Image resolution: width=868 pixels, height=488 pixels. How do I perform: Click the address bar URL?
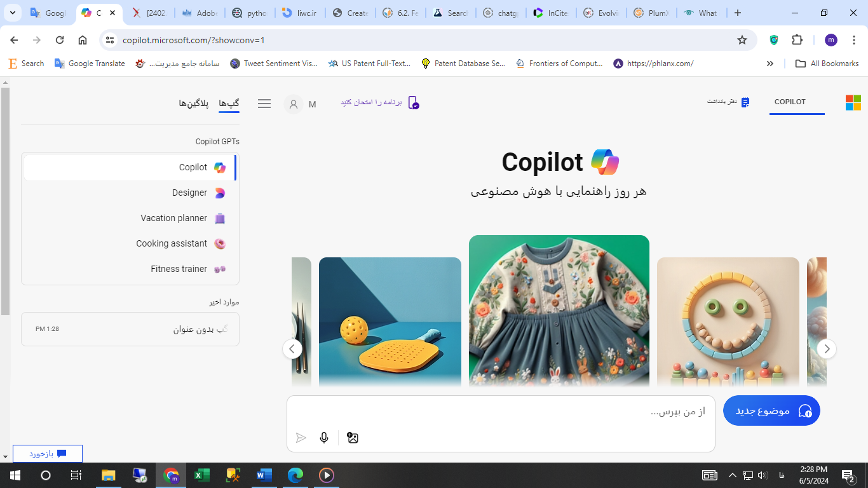tap(193, 40)
